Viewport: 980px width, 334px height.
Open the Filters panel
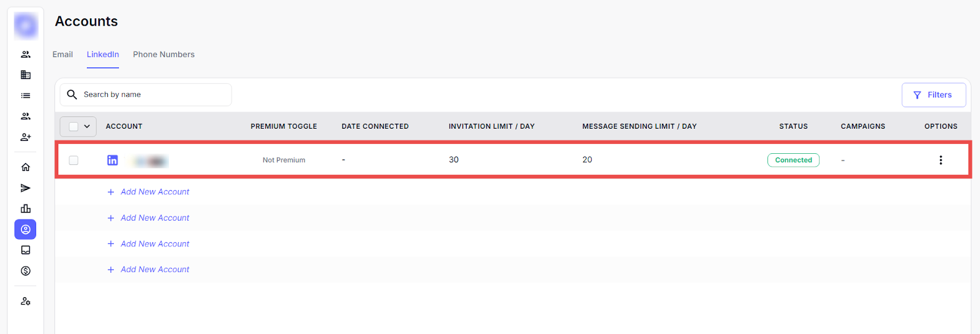pyautogui.click(x=933, y=95)
